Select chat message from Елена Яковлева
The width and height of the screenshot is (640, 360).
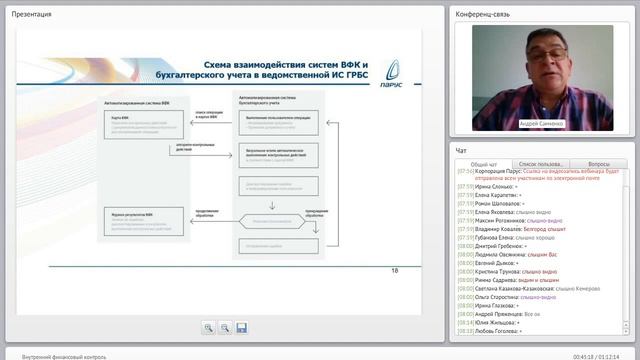click(504, 212)
